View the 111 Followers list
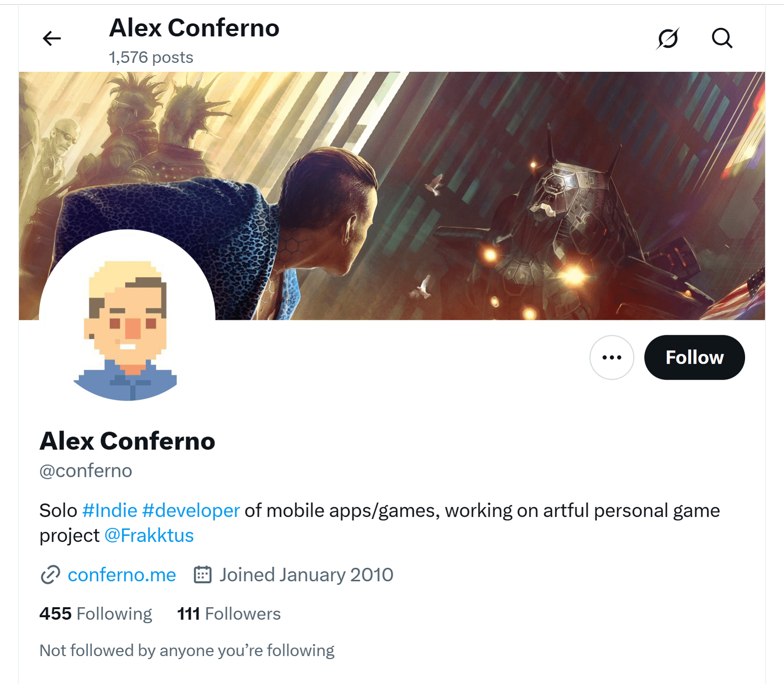784x684 pixels. tap(229, 614)
